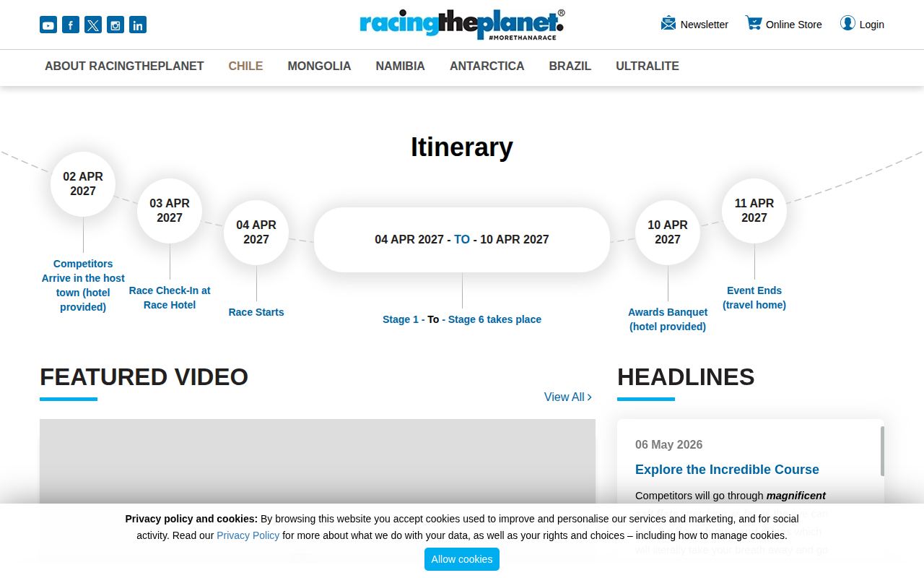The image size is (924, 578).
Task: Go to the RacingThePlanet logo homepage
Action: (x=462, y=25)
